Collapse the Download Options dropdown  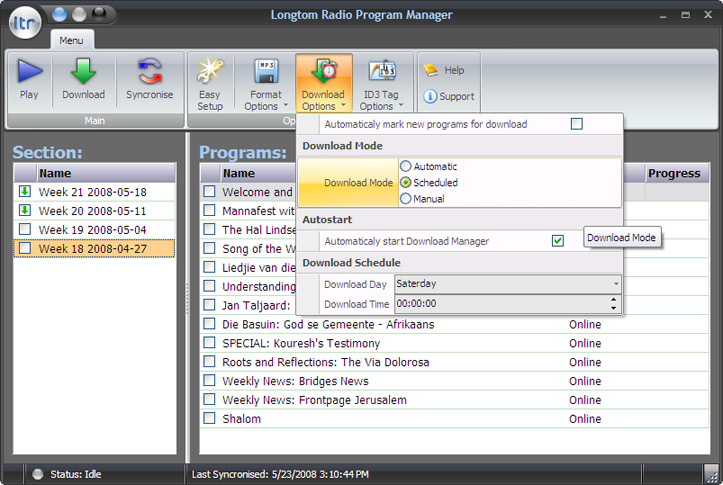(x=324, y=83)
